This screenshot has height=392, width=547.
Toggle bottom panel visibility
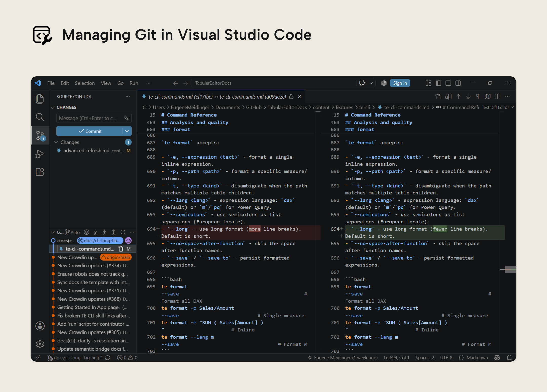[448, 83]
